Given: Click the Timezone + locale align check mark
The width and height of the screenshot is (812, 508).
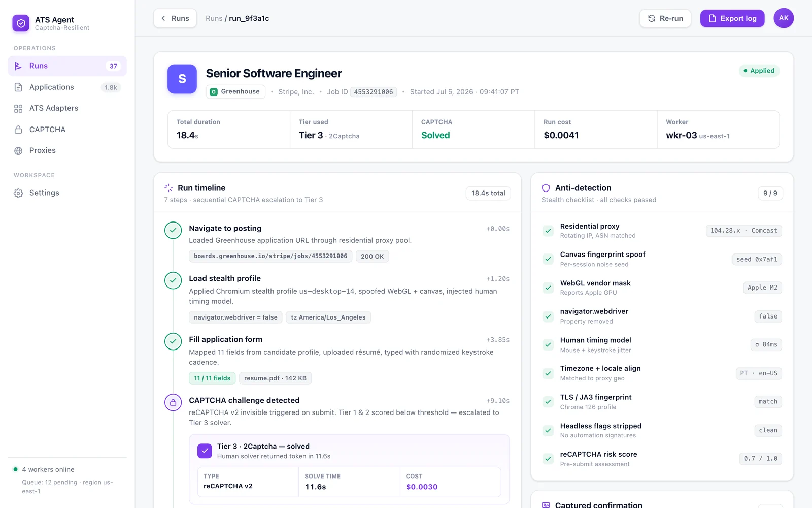Looking at the screenshot, I should (x=548, y=373).
